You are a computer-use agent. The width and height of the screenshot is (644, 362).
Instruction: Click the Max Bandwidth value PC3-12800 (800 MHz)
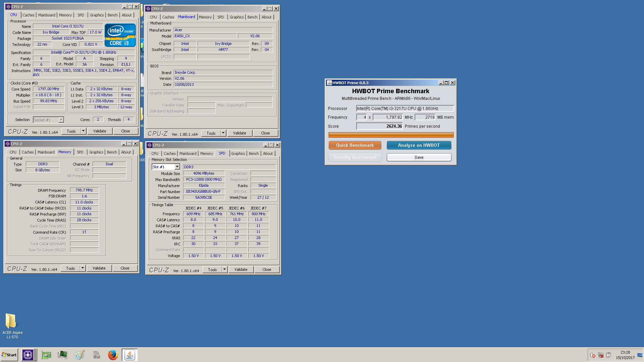(x=204, y=179)
